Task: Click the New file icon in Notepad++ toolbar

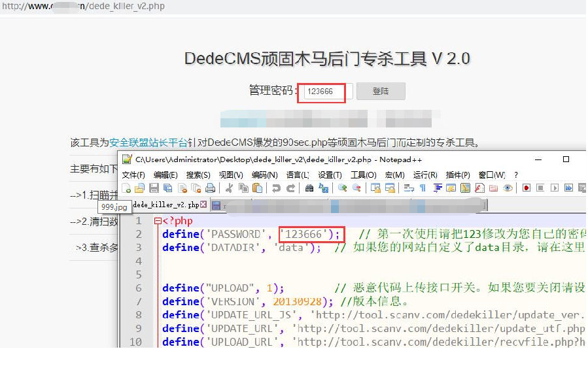Action: pos(126,188)
